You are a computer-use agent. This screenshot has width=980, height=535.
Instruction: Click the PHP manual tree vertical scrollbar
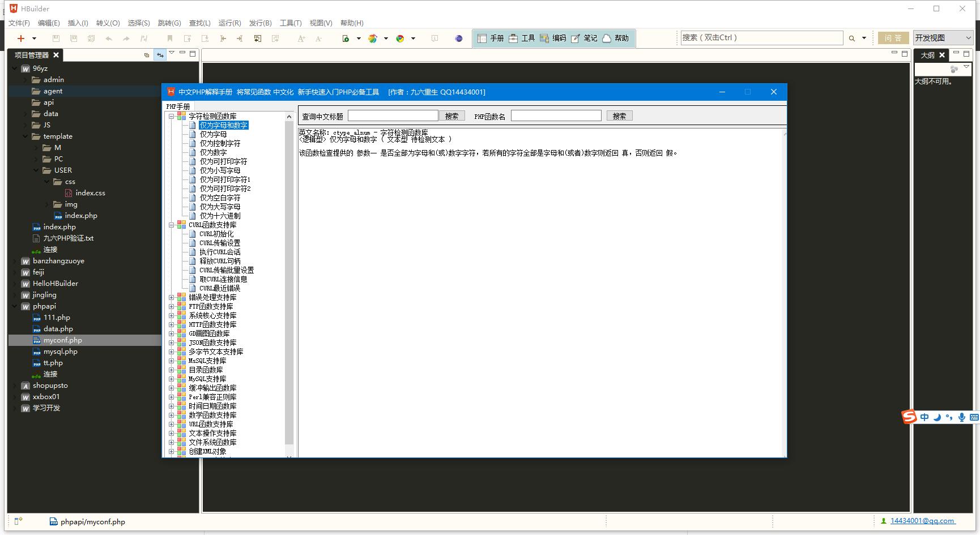click(289, 281)
